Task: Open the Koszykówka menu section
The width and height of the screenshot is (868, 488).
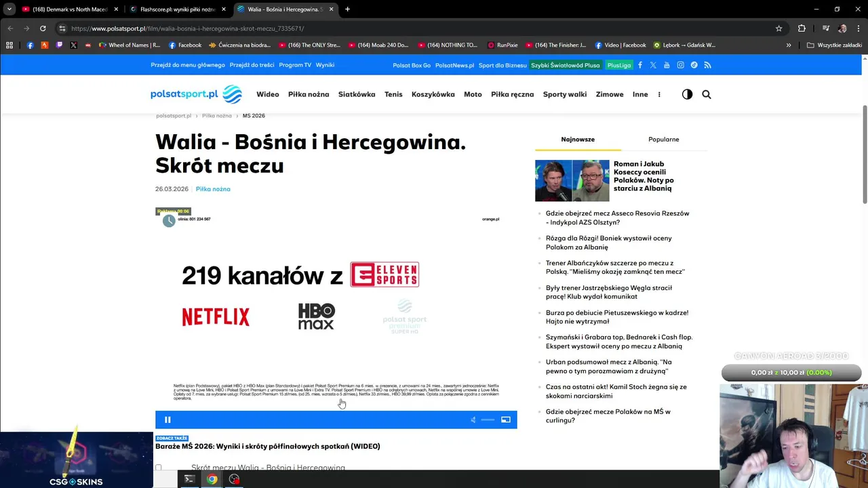Action: 433,94
